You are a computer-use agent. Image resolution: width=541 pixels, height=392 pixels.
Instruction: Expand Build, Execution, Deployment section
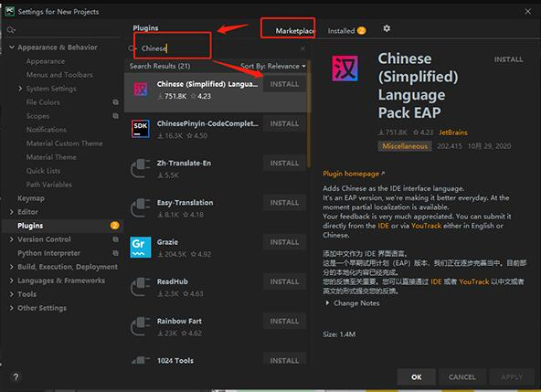tap(11, 267)
